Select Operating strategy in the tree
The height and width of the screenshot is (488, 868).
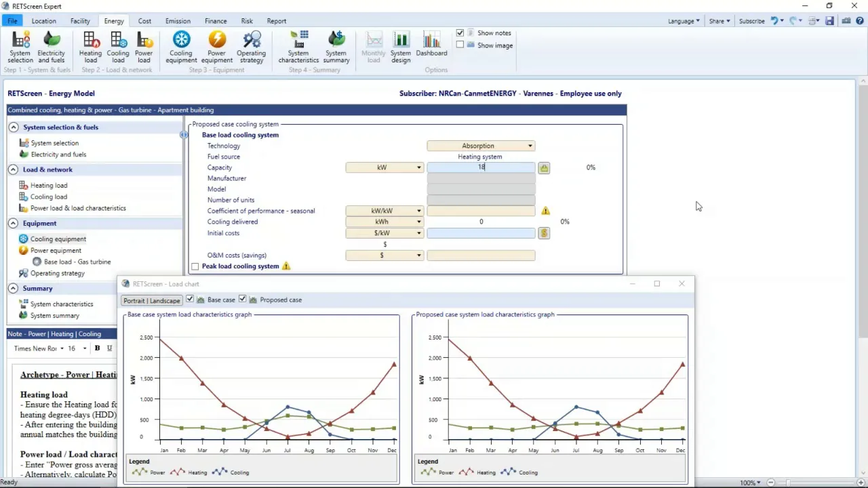[x=58, y=273]
